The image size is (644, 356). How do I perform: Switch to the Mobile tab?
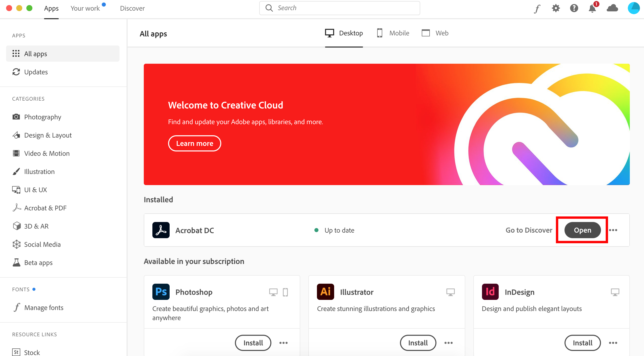pos(392,33)
